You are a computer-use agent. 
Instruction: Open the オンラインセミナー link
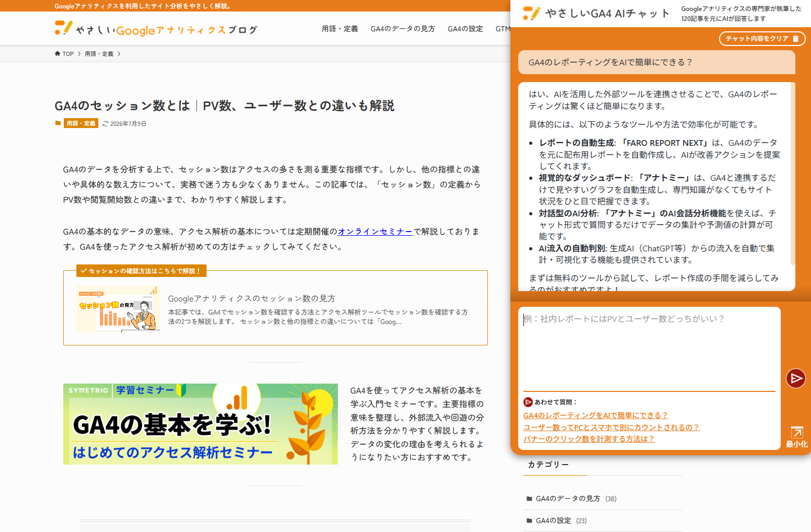375,232
